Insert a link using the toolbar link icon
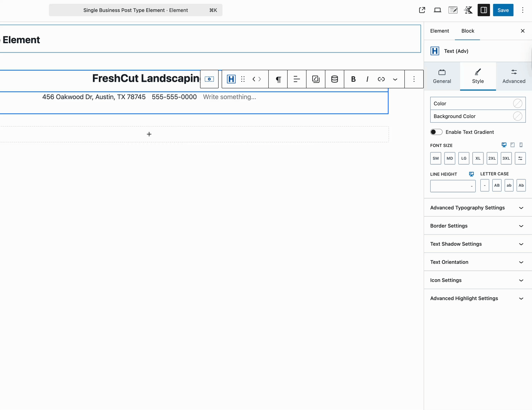The height and width of the screenshot is (410, 532). (381, 79)
